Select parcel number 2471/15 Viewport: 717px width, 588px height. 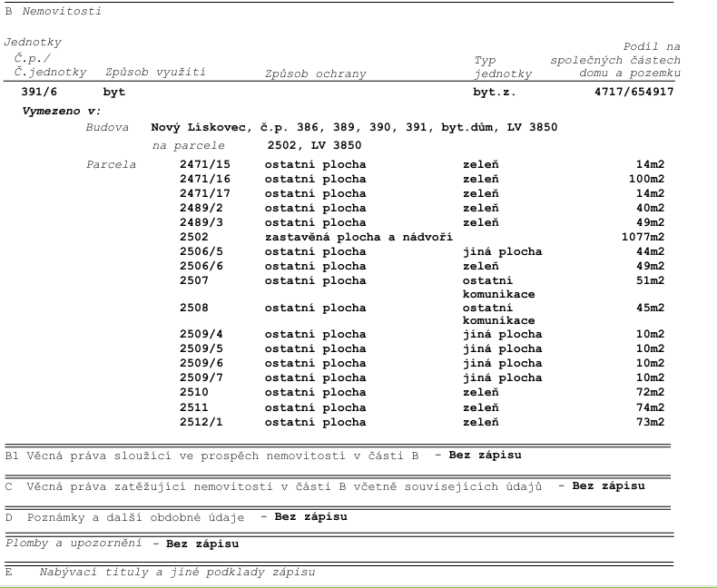205,164
